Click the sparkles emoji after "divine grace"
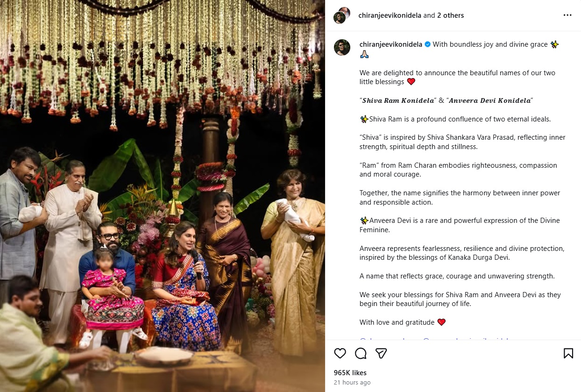The width and height of the screenshot is (581, 392). click(x=554, y=44)
